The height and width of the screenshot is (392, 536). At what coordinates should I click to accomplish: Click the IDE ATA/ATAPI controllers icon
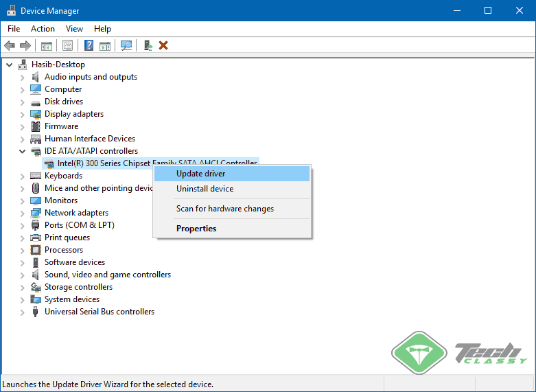[36, 151]
